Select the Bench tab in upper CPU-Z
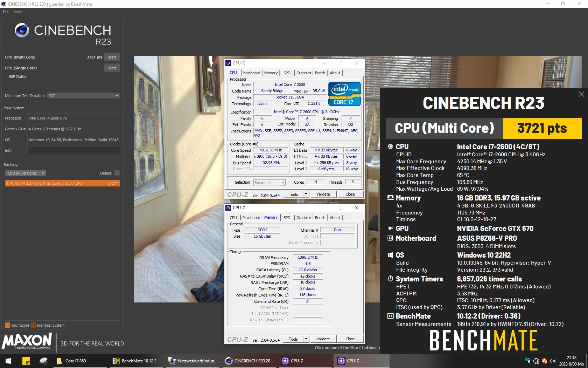Viewport: 588px width, 368px height. 320,73
